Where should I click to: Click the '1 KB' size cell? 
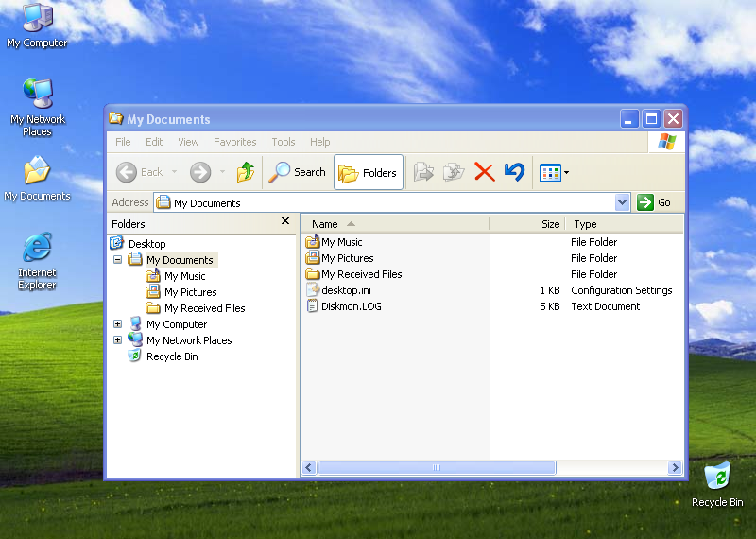click(550, 290)
